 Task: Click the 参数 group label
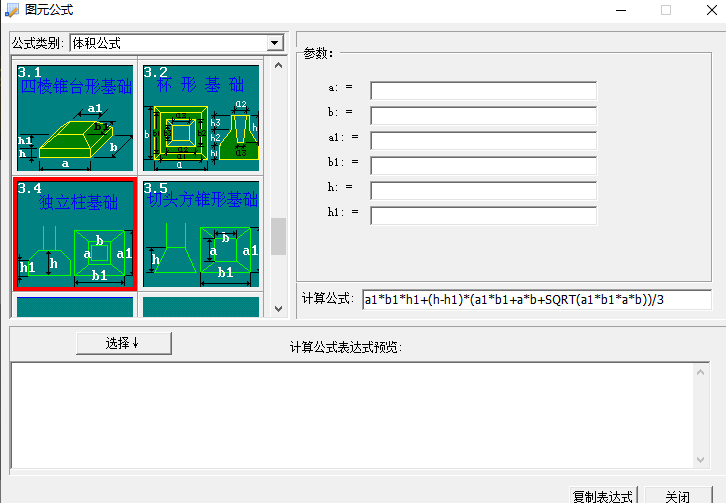[x=318, y=54]
